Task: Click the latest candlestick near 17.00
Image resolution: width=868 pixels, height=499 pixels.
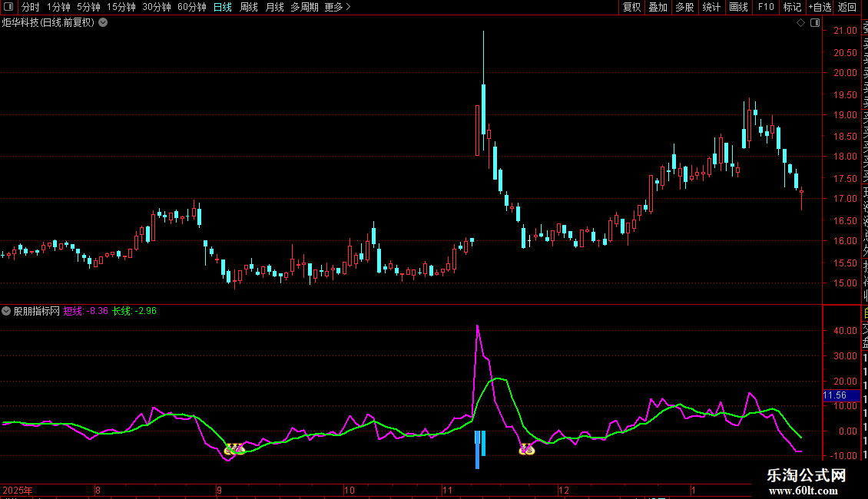Action: pyautogui.click(x=802, y=198)
